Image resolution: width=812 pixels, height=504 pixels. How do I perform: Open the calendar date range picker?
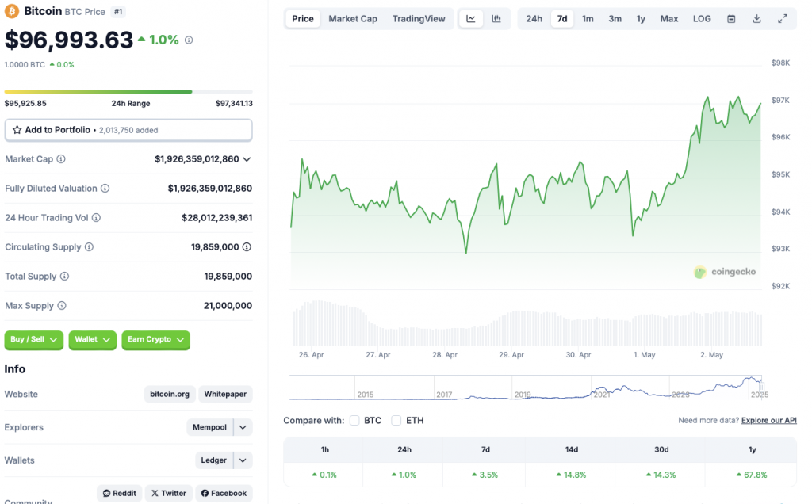(731, 19)
